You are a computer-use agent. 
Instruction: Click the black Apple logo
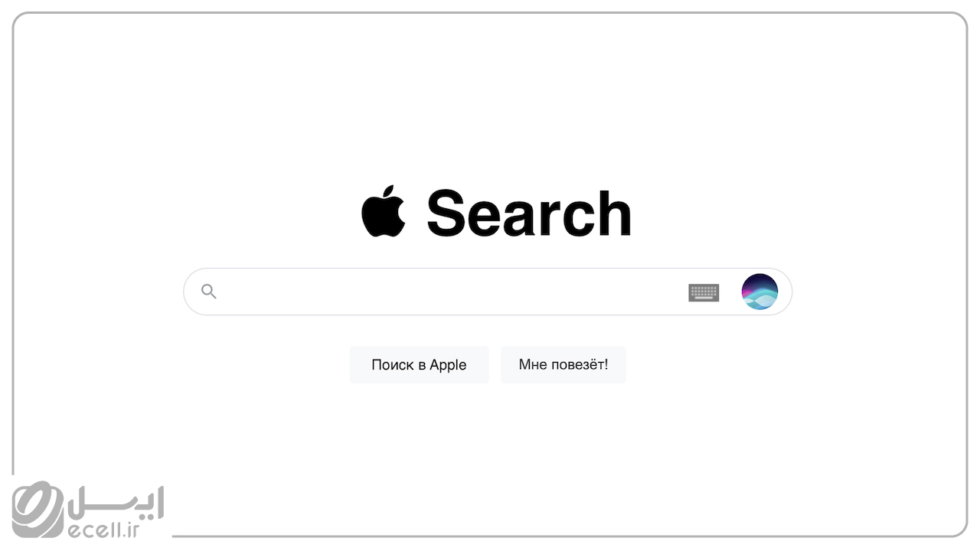click(x=383, y=211)
